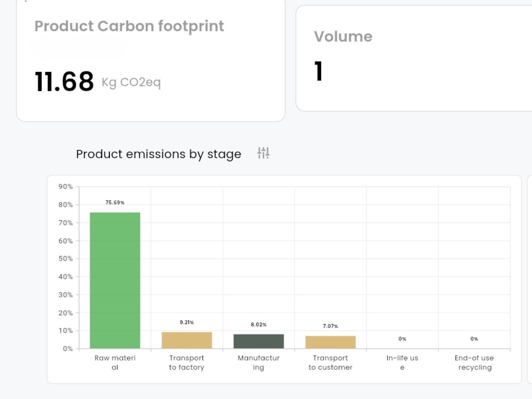Select the Raw material green bar
The image size is (532, 399).
pyautogui.click(x=115, y=280)
